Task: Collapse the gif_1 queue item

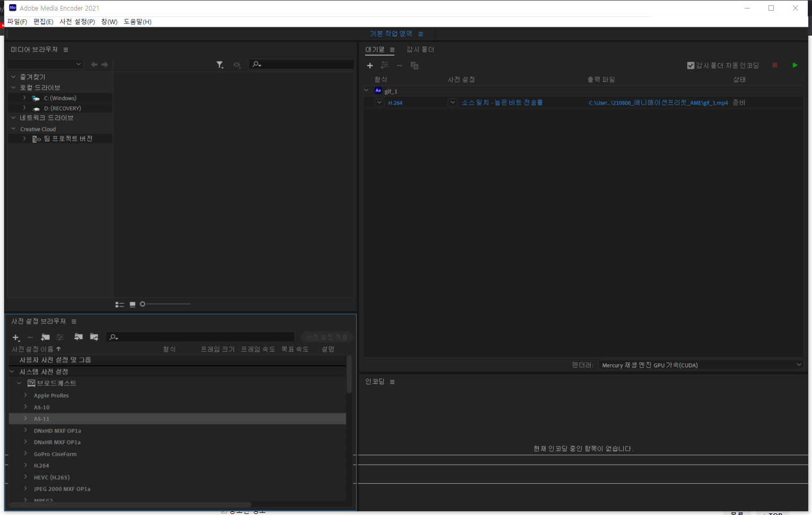Action: tap(367, 91)
